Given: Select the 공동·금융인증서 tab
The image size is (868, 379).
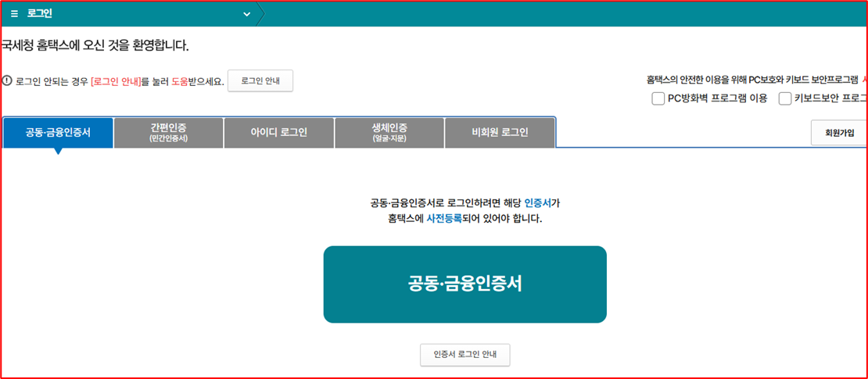Looking at the screenshot, I should (58, 133).
